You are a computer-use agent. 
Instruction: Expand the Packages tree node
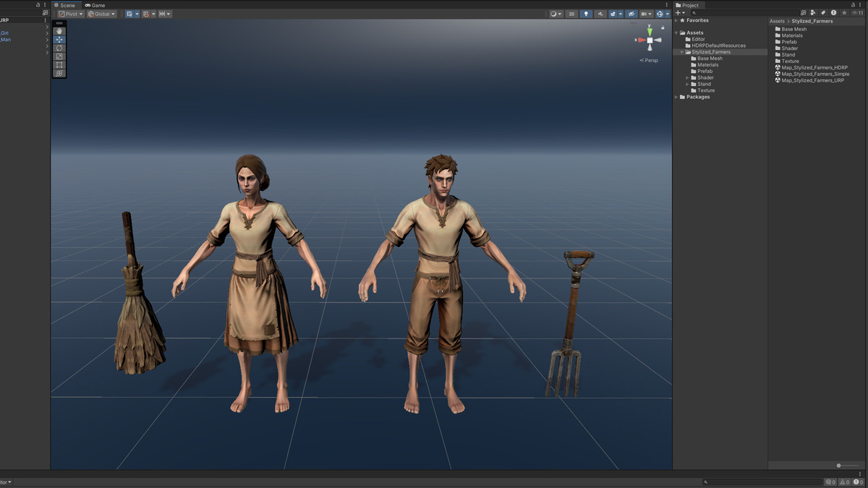click(676, 97)
